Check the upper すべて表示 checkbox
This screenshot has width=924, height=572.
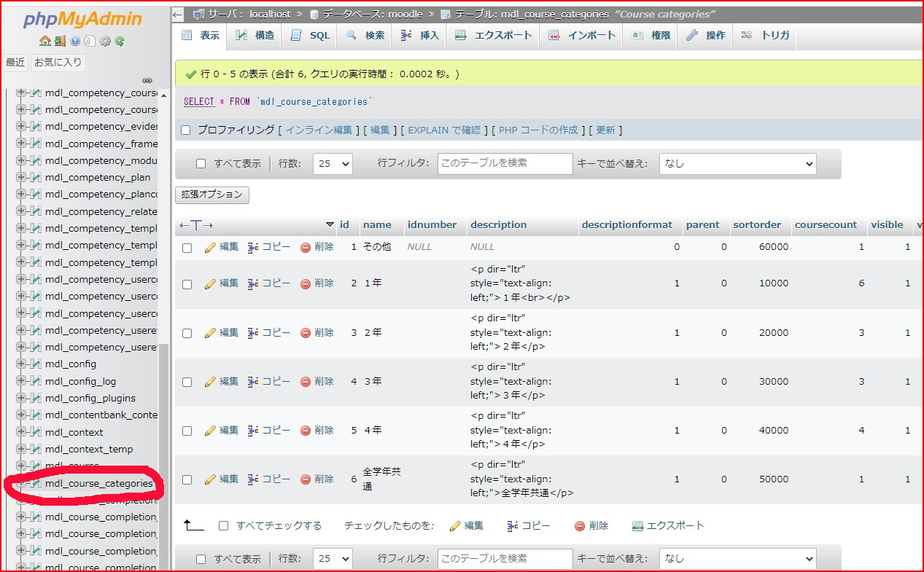(201, 164)
